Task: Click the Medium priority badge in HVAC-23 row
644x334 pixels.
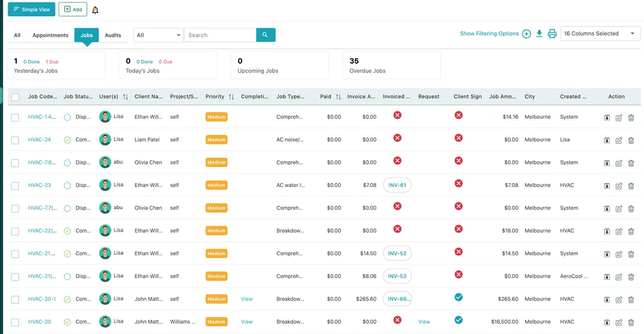Action: click(216, 185)
